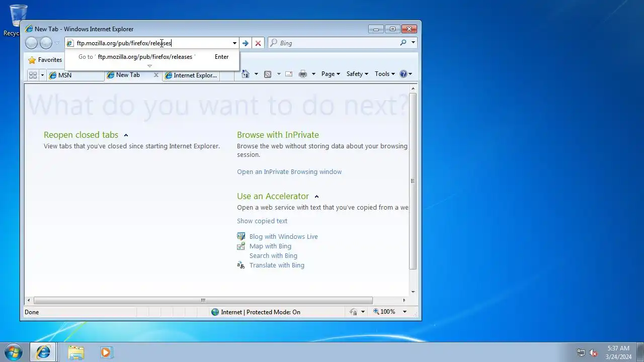644x362 pixels.
Task: Click the Read Mail icon
Action: click(x=289, y=74)
